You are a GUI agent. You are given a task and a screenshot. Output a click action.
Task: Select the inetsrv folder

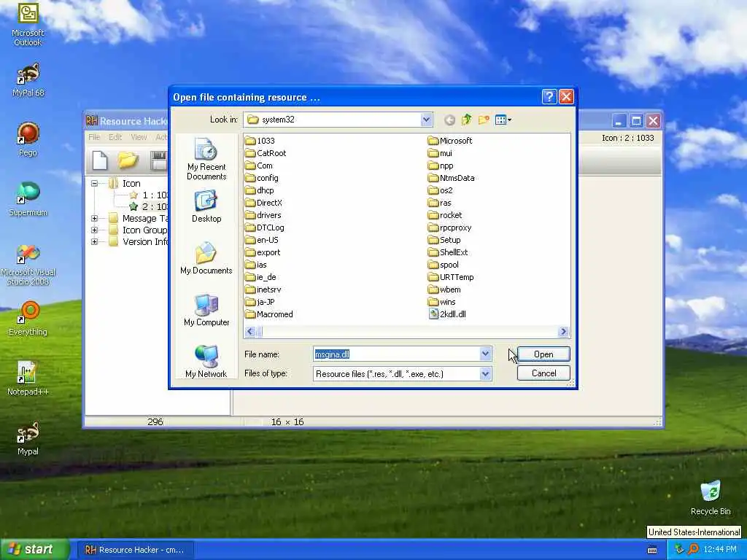click(263, 289)
